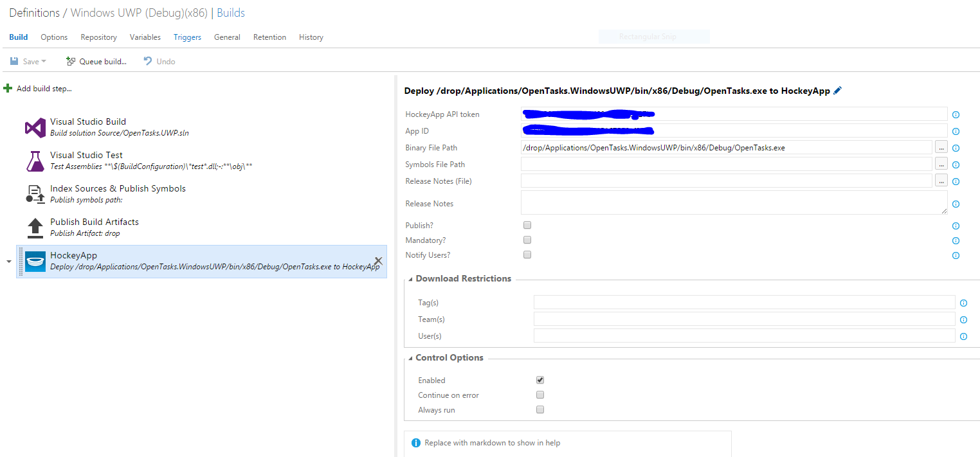
Task: Click the Visual Studio Test flask icon
Action: [x=35, y=161]
